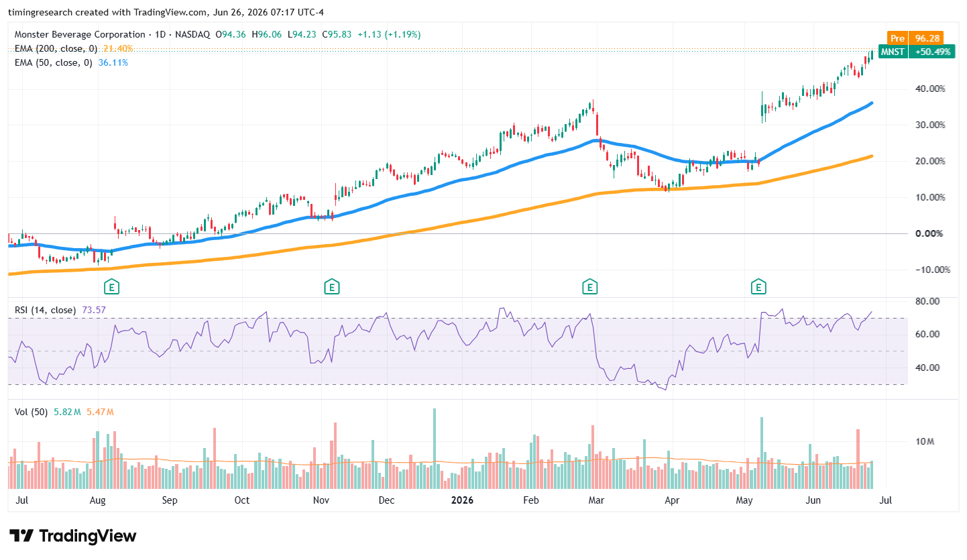
Task: Click the Apr label on the time axis
Action: [x=671, y=500]
